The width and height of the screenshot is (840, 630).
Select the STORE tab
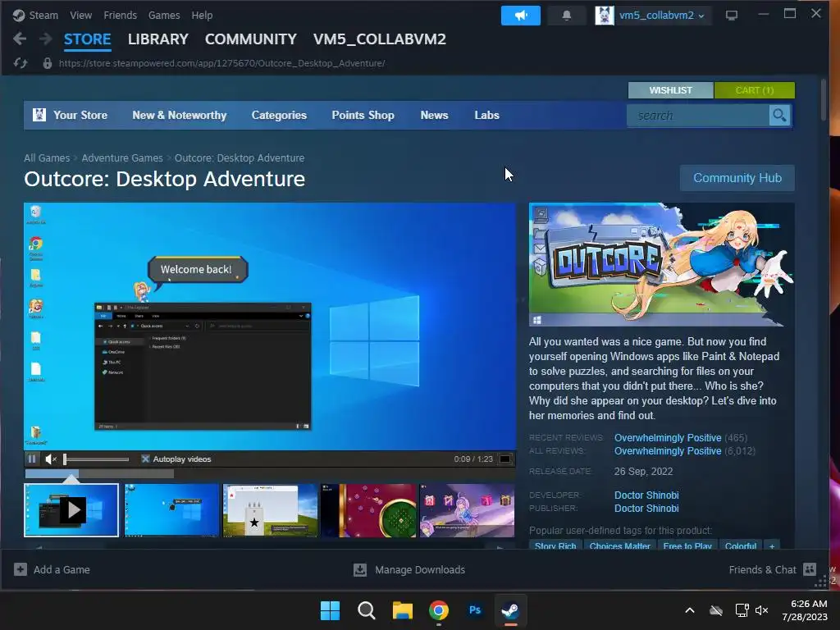pyautogui.click(x=87, y=39)
